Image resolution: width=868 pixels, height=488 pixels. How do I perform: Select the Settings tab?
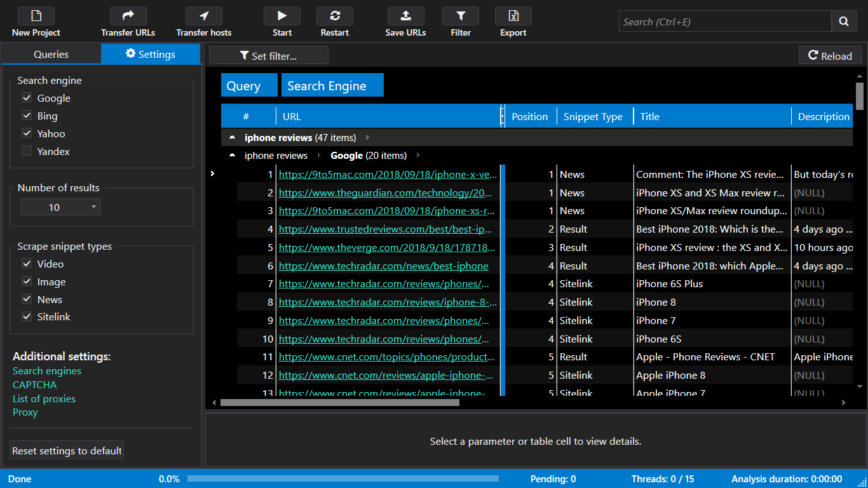tap(151, 54)
